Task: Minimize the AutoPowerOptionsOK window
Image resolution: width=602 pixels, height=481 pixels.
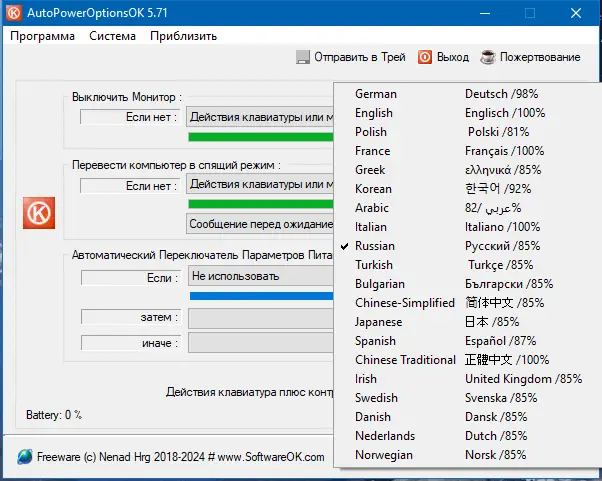Action: [485, 13]
